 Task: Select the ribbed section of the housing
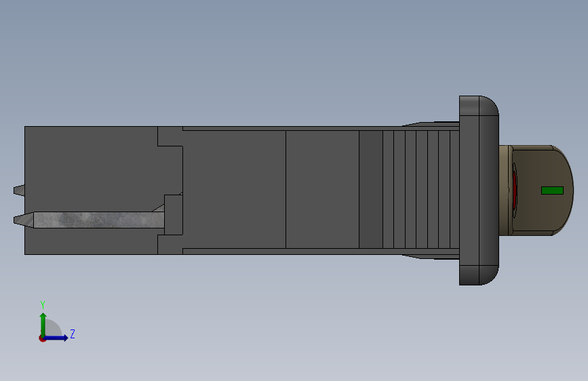(420, 189)
